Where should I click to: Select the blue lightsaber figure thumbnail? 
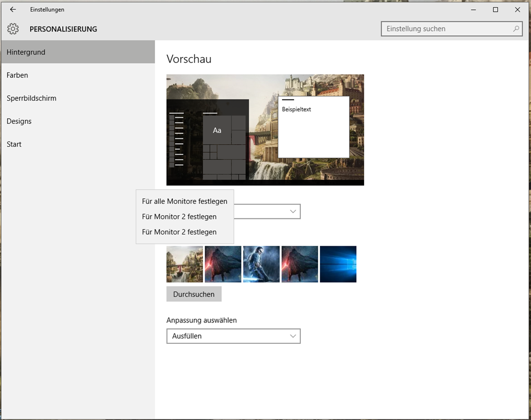[261, 264]
